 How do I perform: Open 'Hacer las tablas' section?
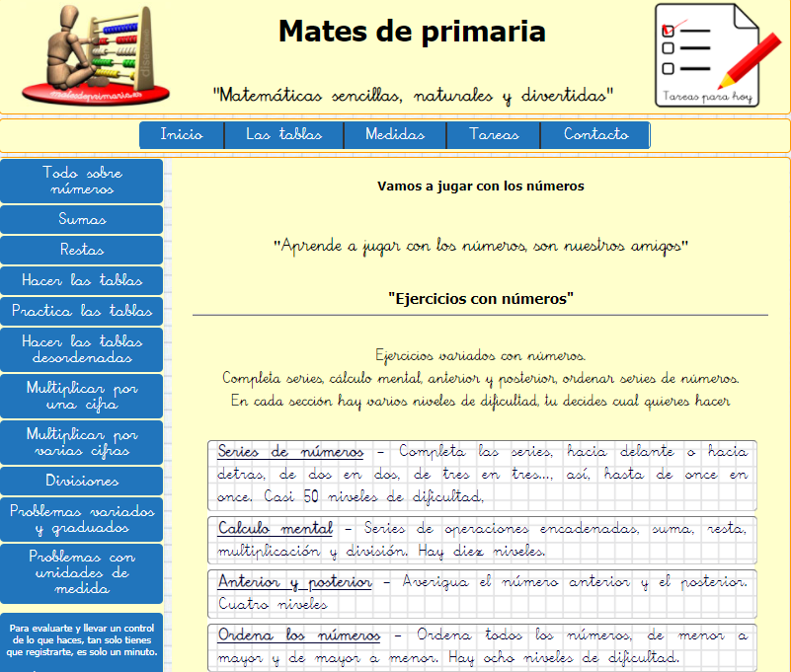(82, 280)
